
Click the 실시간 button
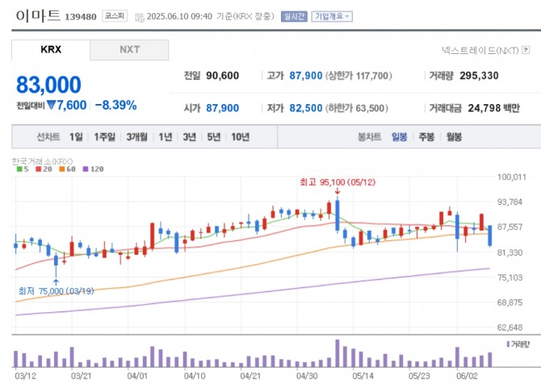(294, 16)
